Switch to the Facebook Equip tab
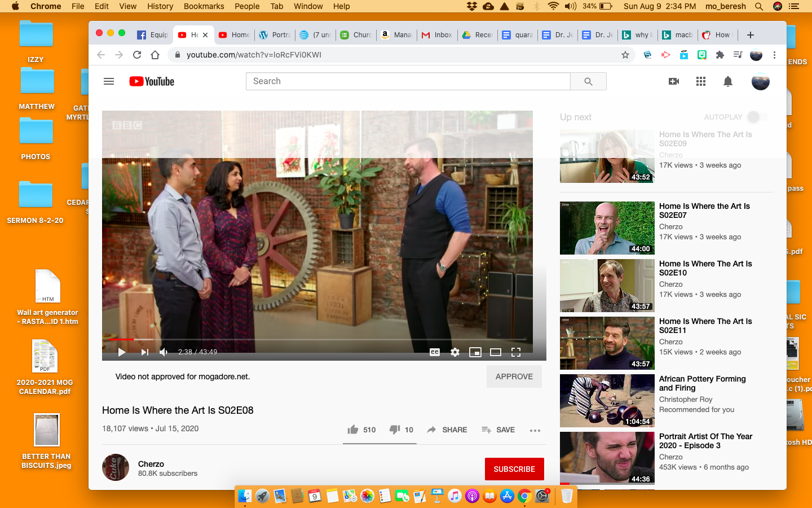The image size is (812, 508). pos(152,35)
